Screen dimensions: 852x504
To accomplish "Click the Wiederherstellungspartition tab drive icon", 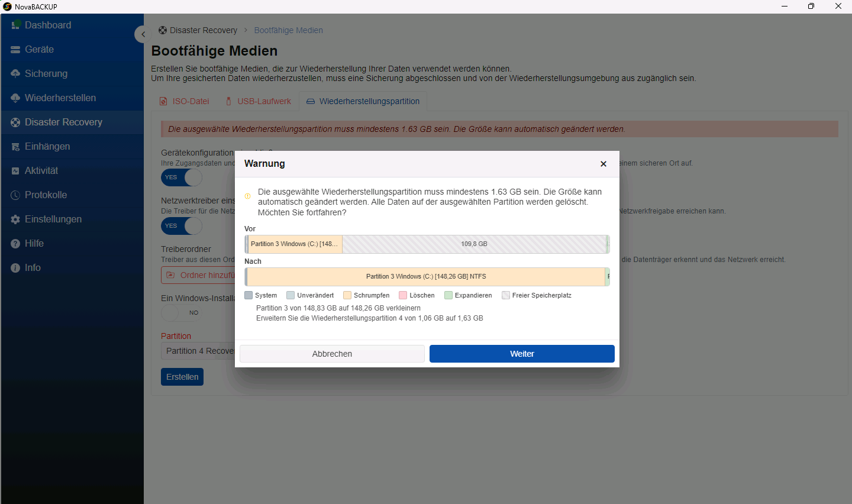I will coord(311,101).
